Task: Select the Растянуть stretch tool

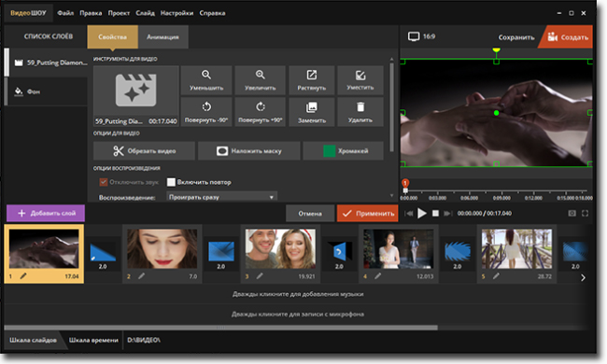Action: click(x=312, y=80)
